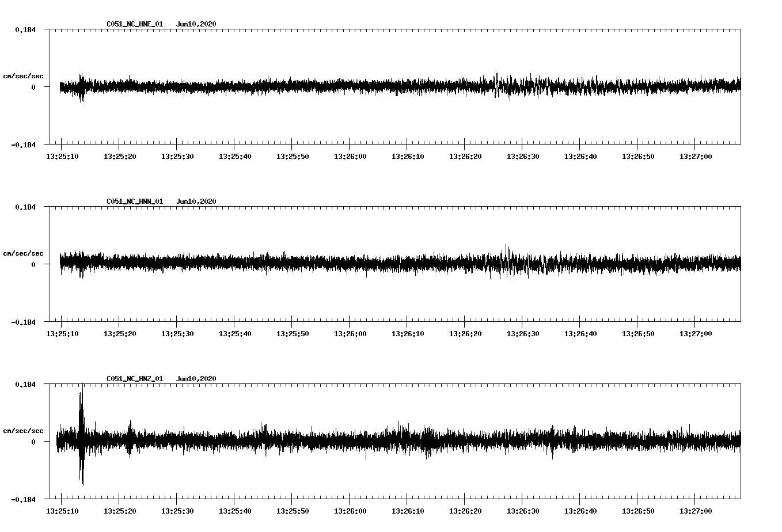
Task: Select the 0.184 upper limit on HNE plot
Action: click(25, 29)
